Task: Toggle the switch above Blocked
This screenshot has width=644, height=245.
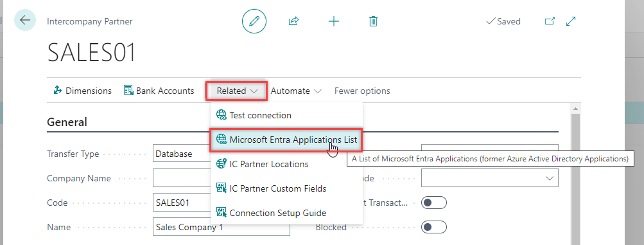Action: pyautogui.click(x=434, y=203)
